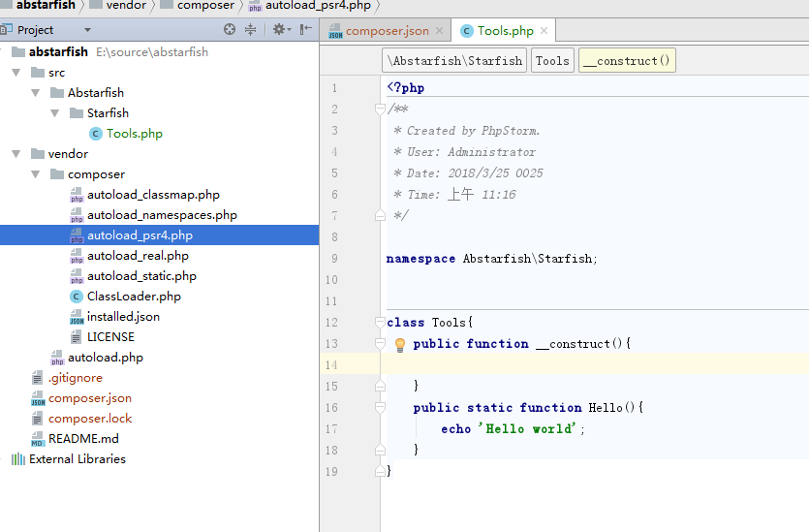Click the Tools class breadcrumb
The image size is (809, 532).
pyautogui.click(x=552, y=61)
